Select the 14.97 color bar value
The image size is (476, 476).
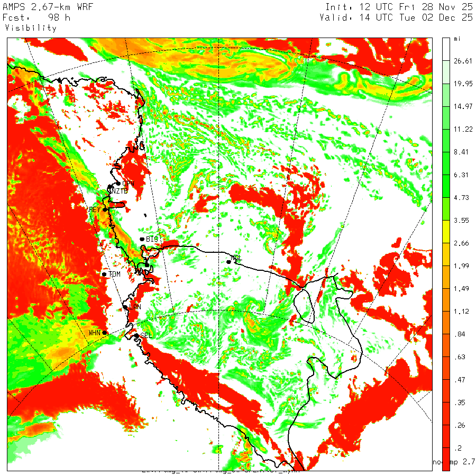pyautogui.click(x=463, y=106)
